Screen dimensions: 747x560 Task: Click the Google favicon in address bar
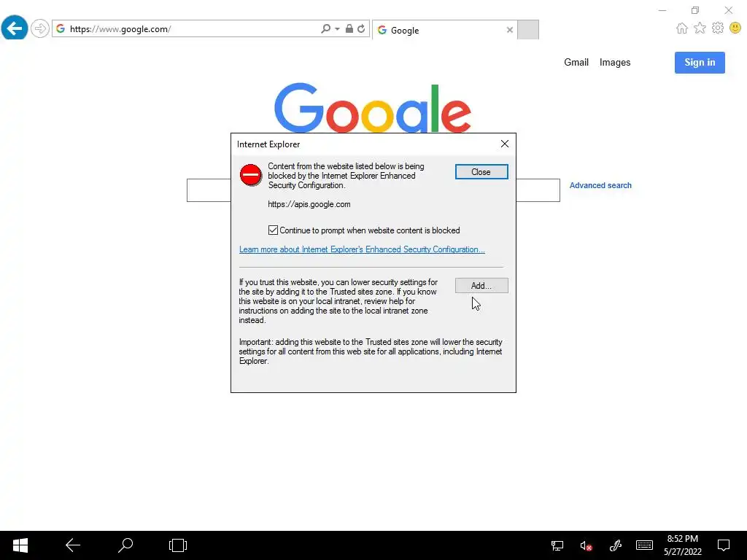click(x=61, y=28)
